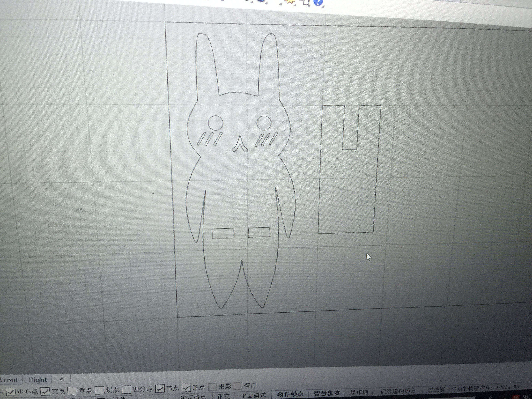532x399 pixels.
Task: Select the bunny's nose curve
Action: [240, 144]
